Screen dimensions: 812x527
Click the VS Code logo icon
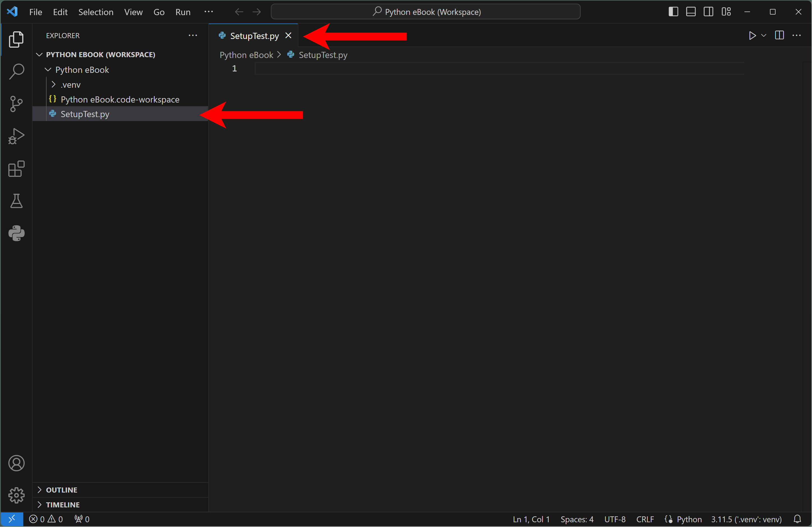pos(12,11)
